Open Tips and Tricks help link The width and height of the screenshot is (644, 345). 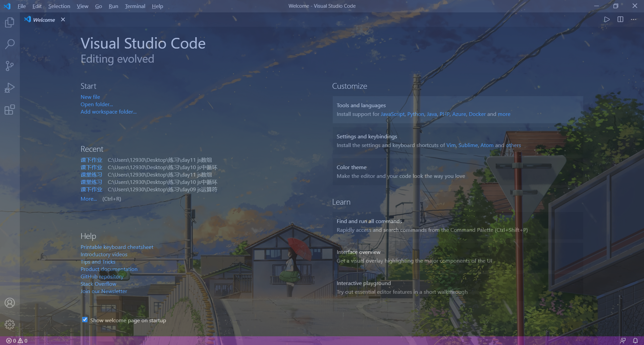(98, 262)
